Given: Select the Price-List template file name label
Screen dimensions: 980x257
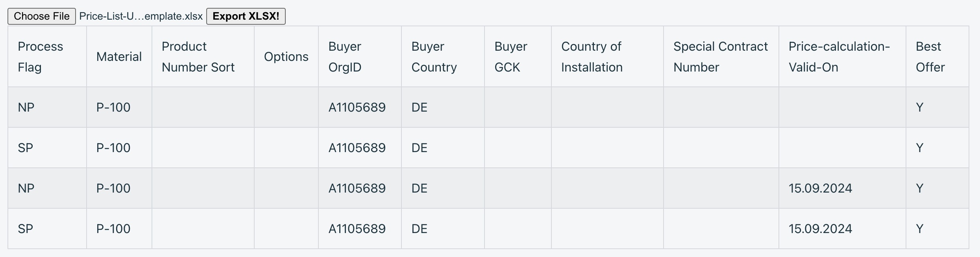Looking at the screenshot, I should (141, 17).
